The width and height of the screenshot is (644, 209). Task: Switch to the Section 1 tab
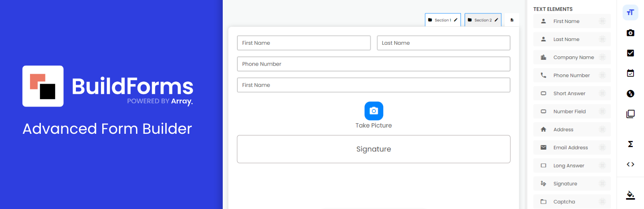click(443, 20)
